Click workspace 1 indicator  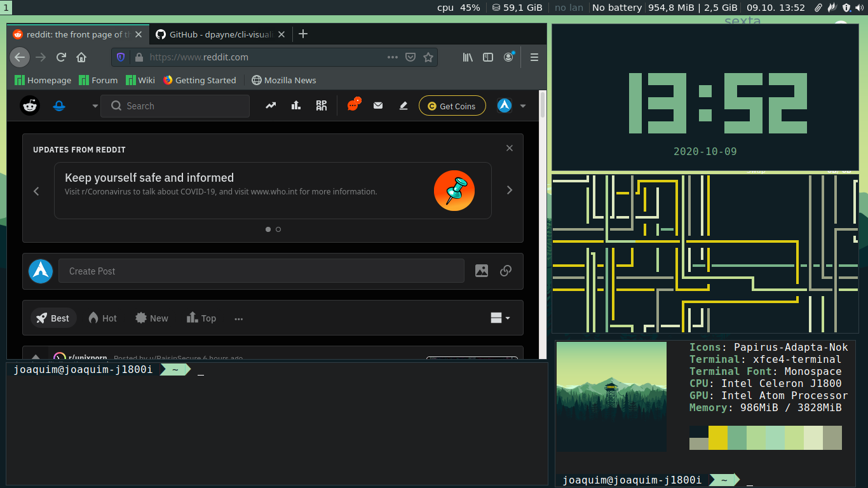pyautogui.click(x=6, y=8)
